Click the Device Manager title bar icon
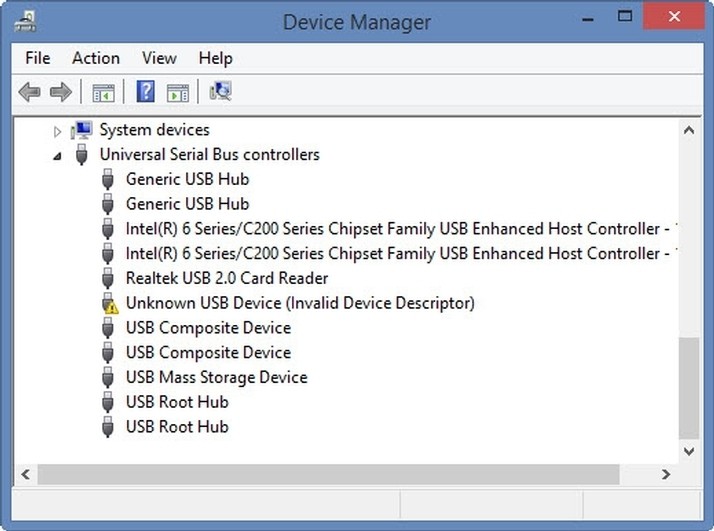The height and width of the screenshot is (531, 714). tap(24, 21)
